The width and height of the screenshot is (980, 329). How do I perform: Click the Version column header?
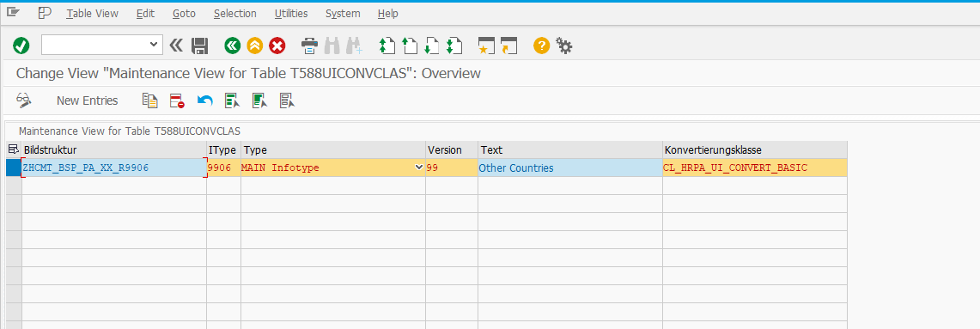click(x=452, y=150)
